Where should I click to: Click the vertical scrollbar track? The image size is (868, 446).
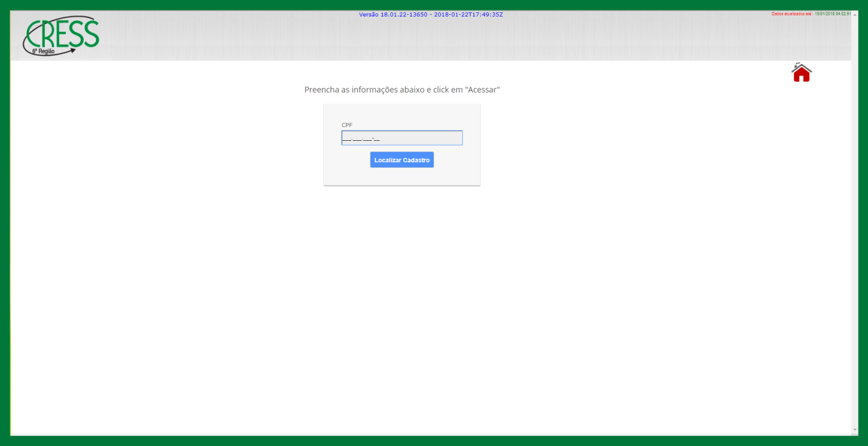tap(854, 236)
